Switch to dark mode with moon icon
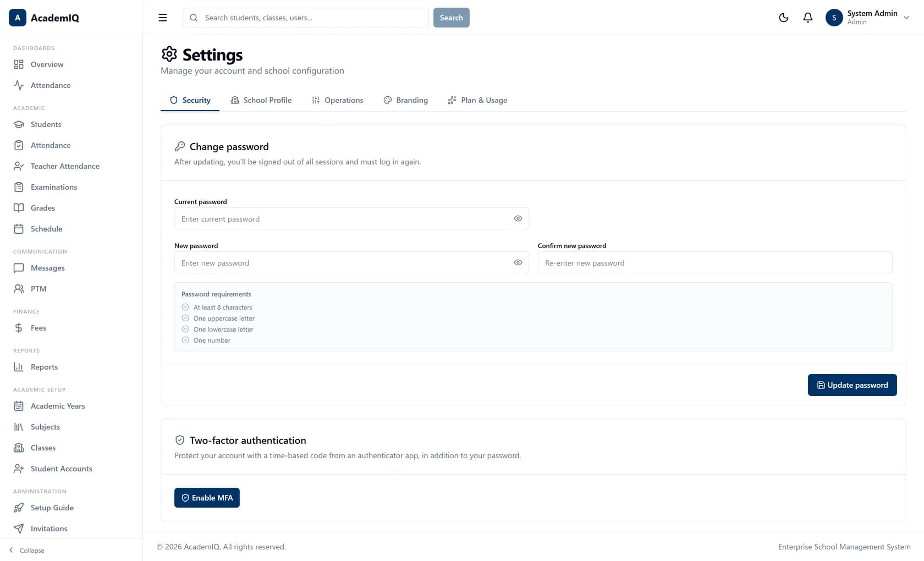This screenshot has height=561, width=924. pos(784,18)
